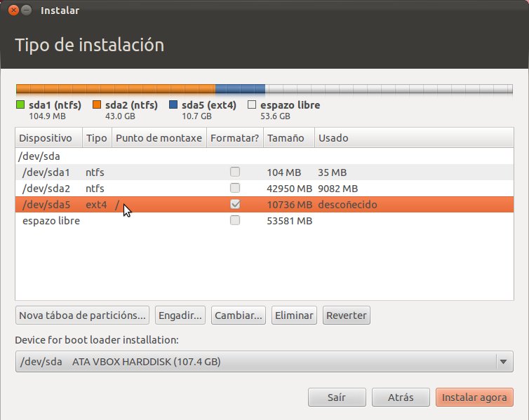Click Formatar? column header
Screen dimensions: 529x420
point(235,138)
